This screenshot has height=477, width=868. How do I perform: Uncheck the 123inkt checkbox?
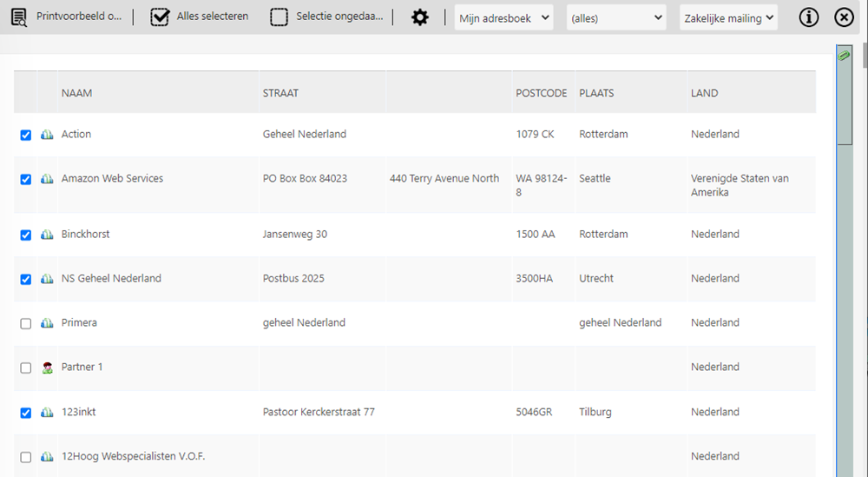click(x=25, y=413)
